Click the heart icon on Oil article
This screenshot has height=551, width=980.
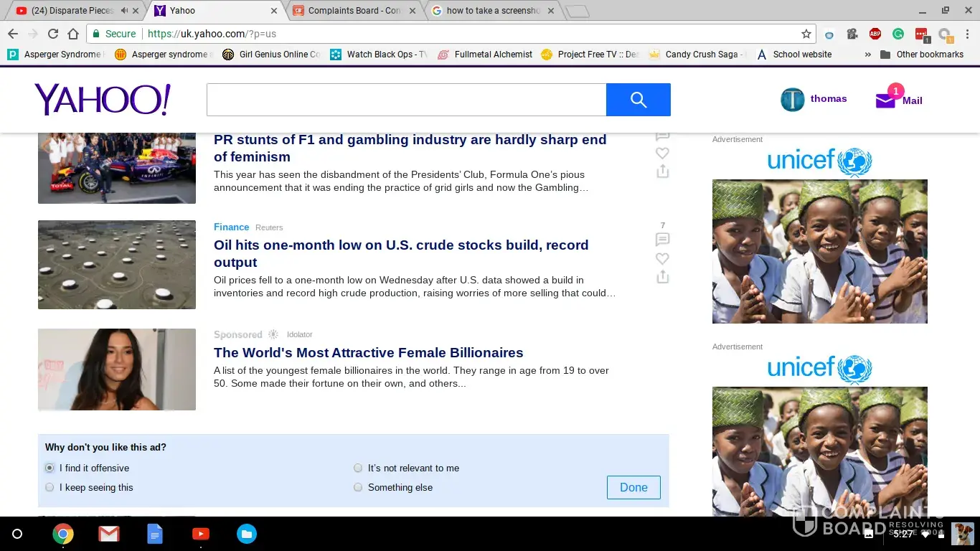pyautogui.click(x=662, y=258)
